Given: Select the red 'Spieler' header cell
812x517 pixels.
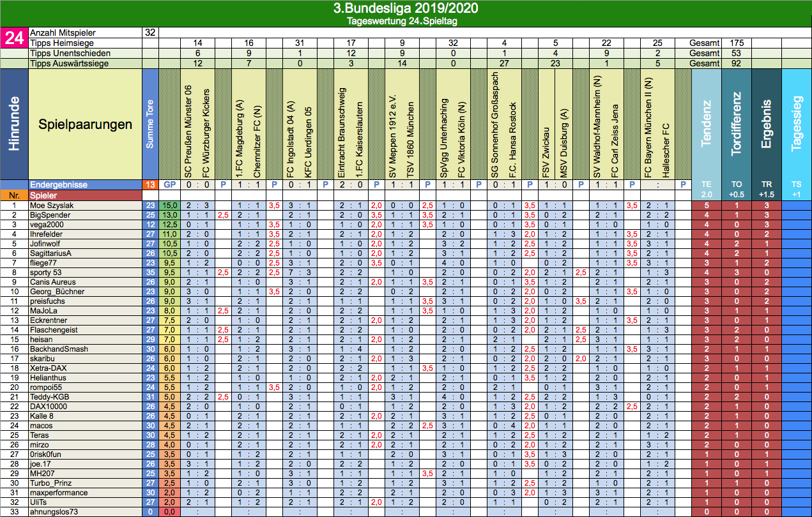Looking at the screenshot, I should pyautogui.click(x=85, y=195).
